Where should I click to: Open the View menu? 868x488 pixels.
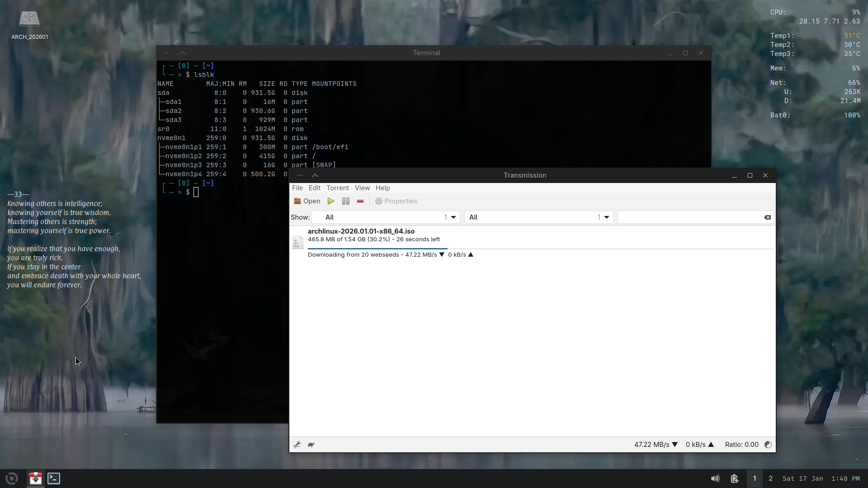[x=362, y=188]
